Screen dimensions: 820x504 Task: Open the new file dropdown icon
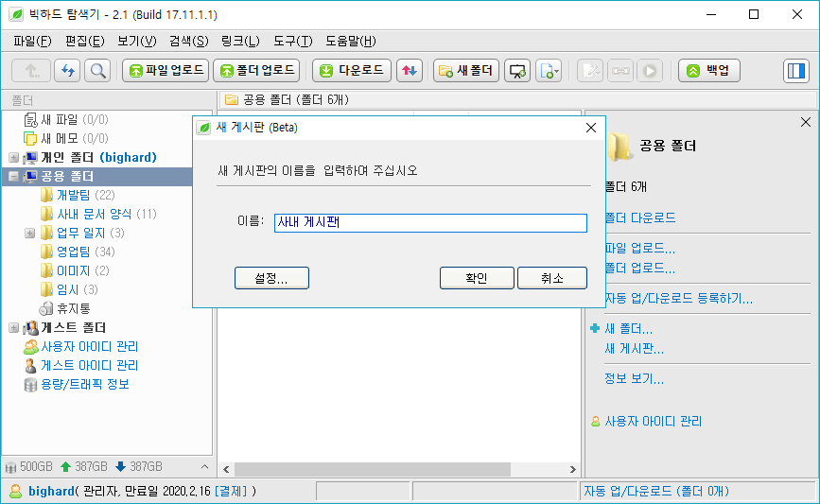point(549,71)
